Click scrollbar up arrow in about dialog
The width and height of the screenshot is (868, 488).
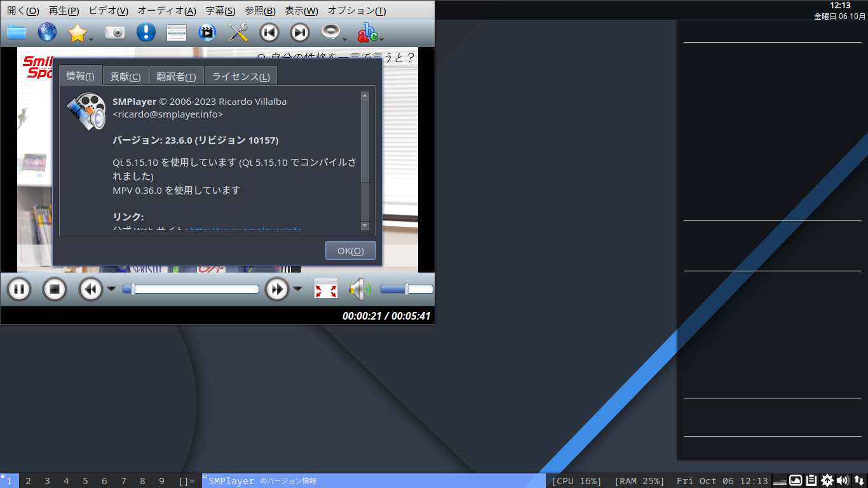coord(365,96)
